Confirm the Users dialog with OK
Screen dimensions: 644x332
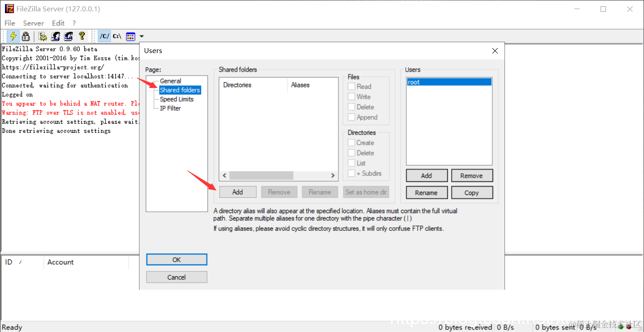tap(177, 260)
